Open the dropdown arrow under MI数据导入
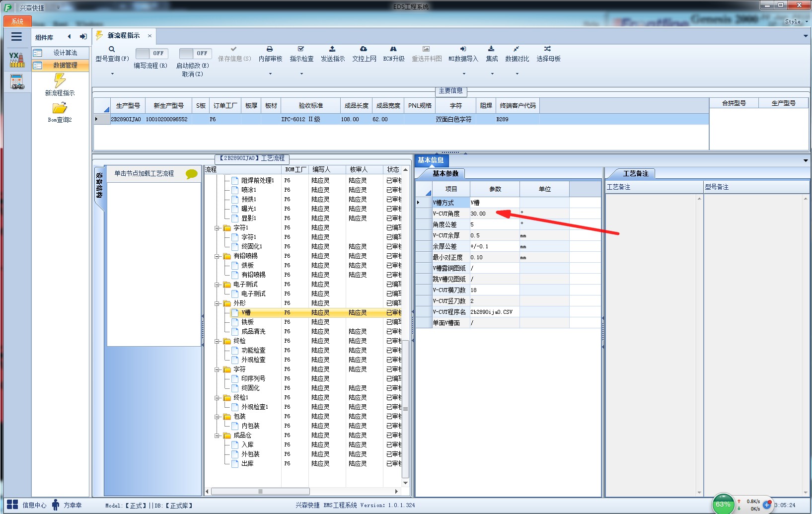 click(x=464, y=74)
